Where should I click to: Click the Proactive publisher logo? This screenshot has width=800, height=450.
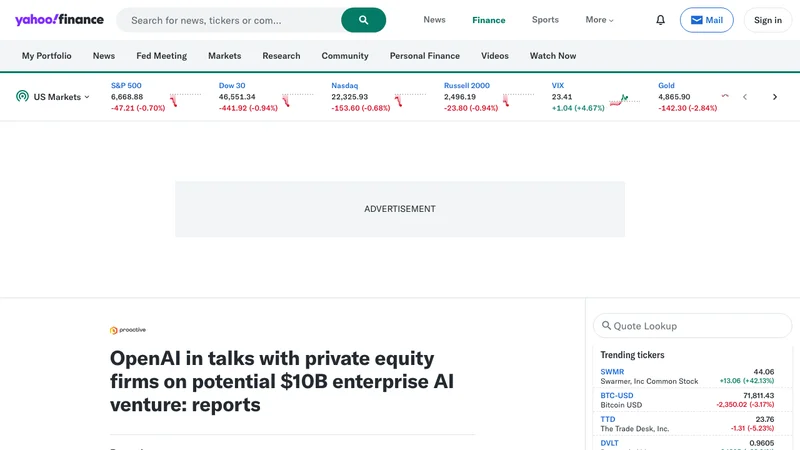pyautogui.click(x=128, y=330)
